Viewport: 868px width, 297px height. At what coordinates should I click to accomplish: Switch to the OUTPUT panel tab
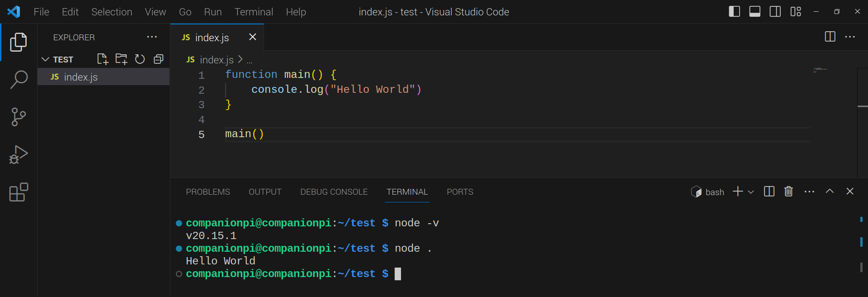pos(265,192)
